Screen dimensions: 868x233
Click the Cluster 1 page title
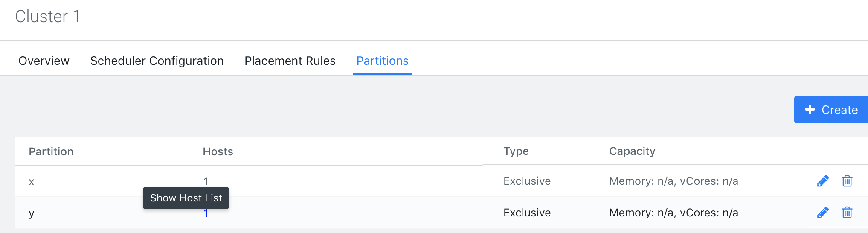[47, 17]
